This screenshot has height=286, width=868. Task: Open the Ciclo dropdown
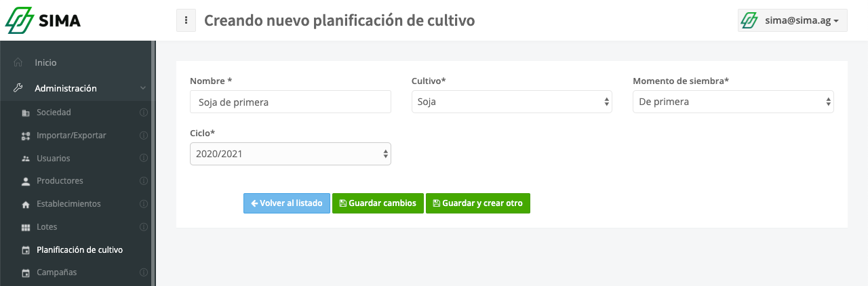290,154
